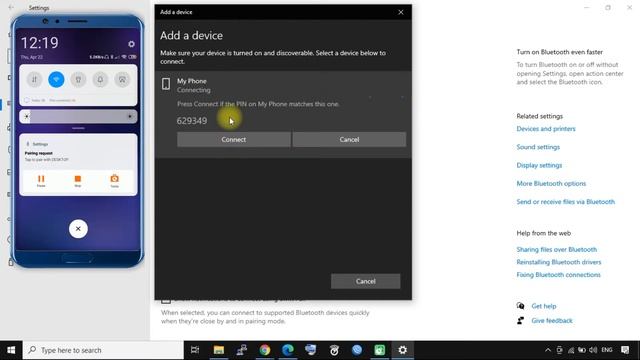
Task: Click the Give feedback person icon
Action: (x=520, y=320)
